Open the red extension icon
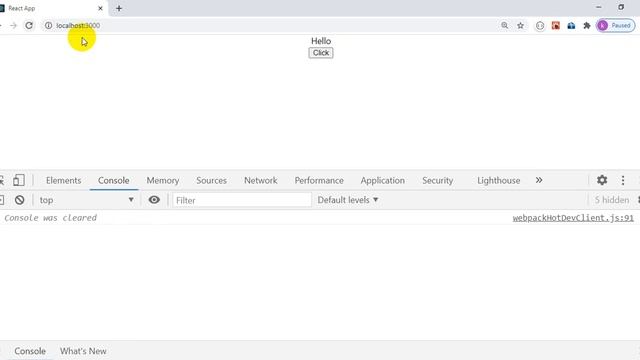Image resolution: width=640 pixels, height=360 pixels. [556, 25]
